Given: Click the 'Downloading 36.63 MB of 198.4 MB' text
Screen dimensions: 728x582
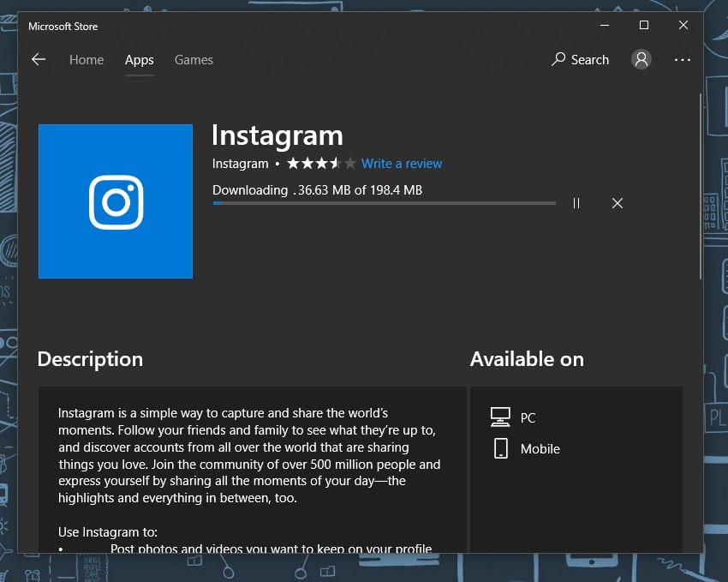Looking at the screenshot, I should (x=317, y=190).
